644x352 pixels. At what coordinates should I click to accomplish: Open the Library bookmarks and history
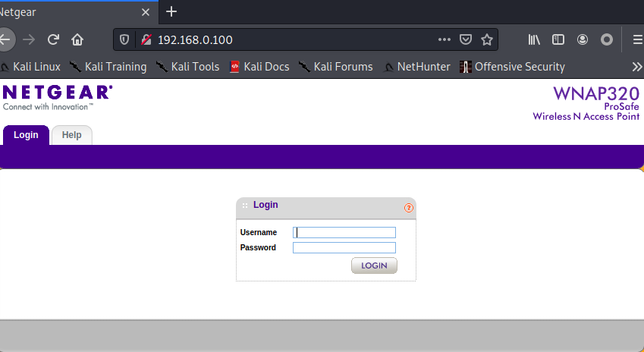tap(534, 40)
